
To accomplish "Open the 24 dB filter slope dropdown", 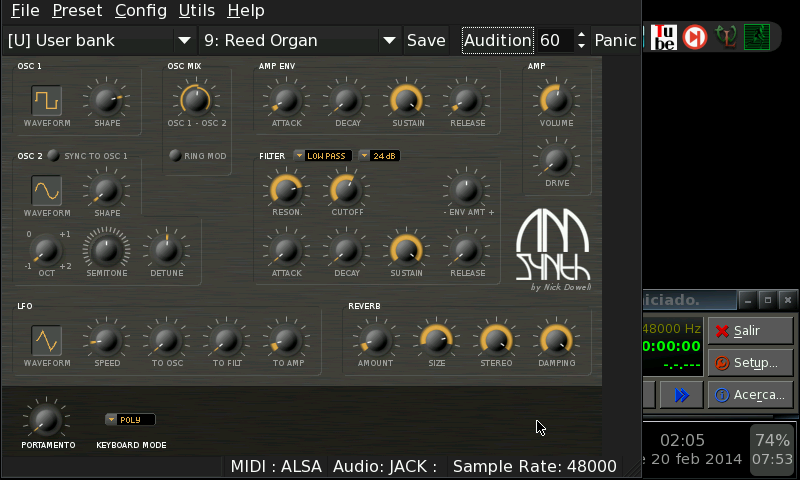I will 380,156.
